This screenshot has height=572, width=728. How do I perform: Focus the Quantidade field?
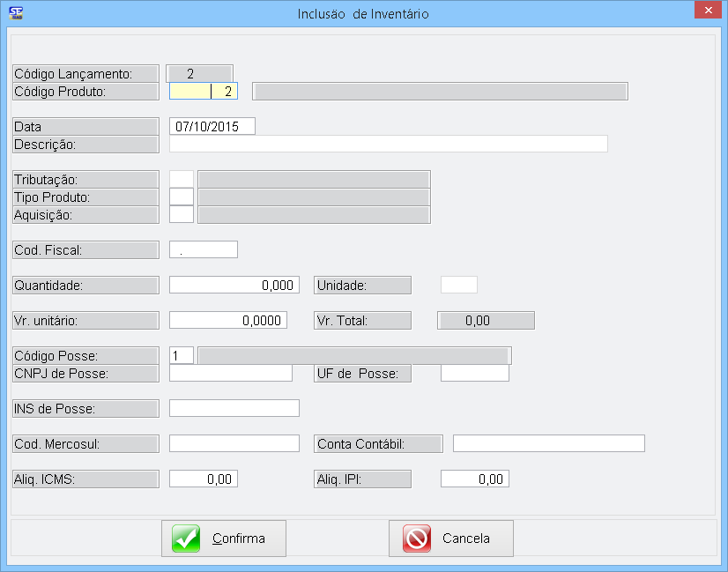point(234,285)
